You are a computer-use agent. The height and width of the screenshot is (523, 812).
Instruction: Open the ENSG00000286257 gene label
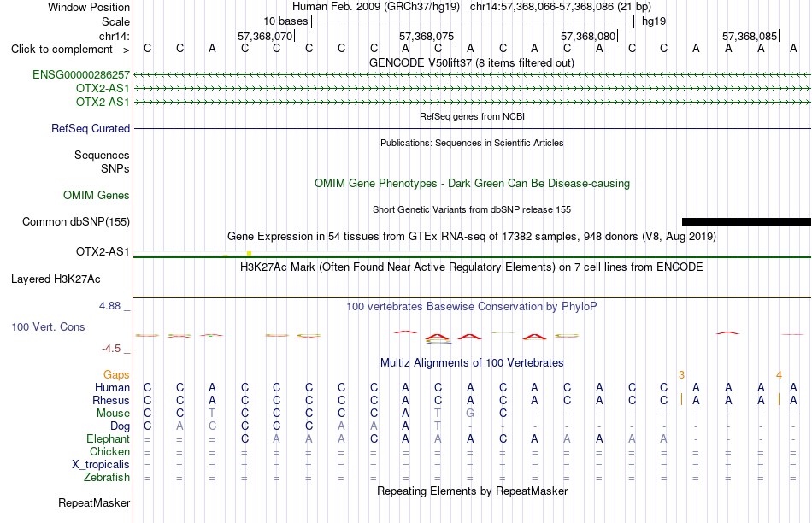[x=81, y=75]
